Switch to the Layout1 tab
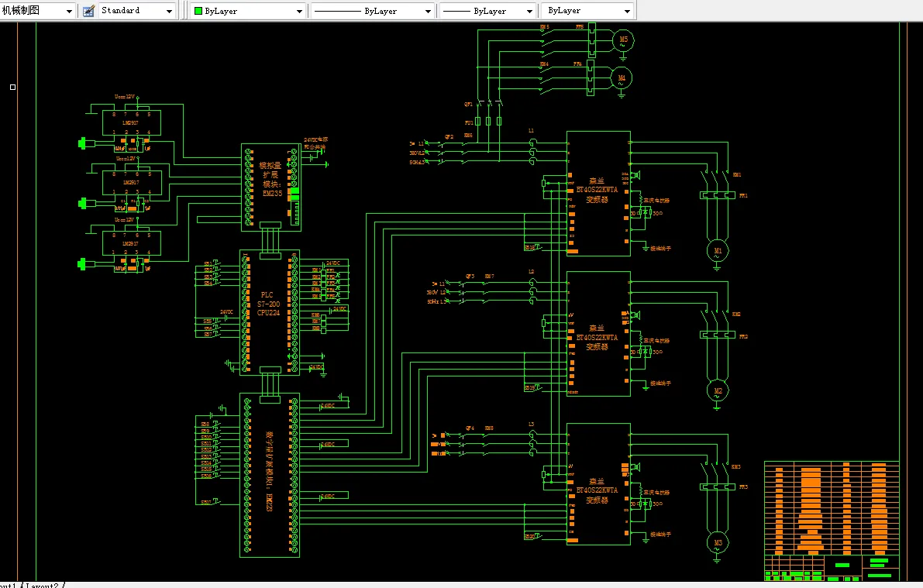 click(x=8, y=585)
